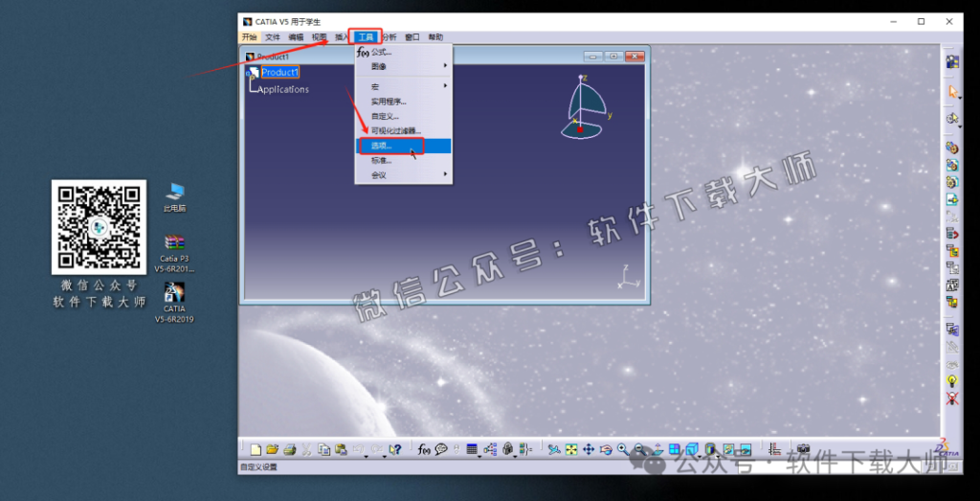Click the Capture camera icon
Viewport: 980px width, 501px height.
pos(804,449)
